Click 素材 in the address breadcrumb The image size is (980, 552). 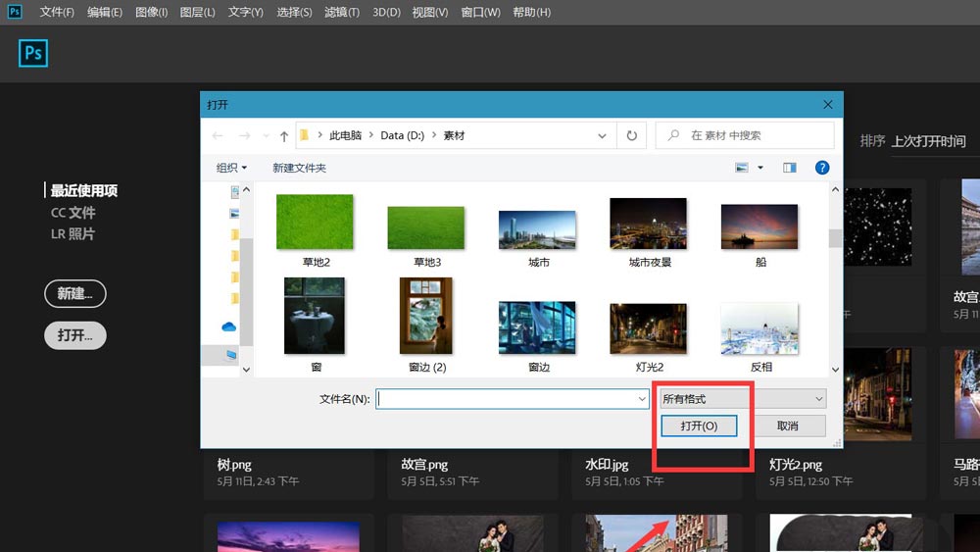[x=455, y=135]
